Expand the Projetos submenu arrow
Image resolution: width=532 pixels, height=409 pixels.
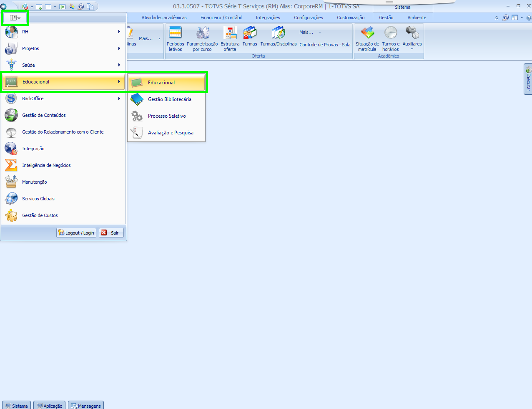click(119, 48)
